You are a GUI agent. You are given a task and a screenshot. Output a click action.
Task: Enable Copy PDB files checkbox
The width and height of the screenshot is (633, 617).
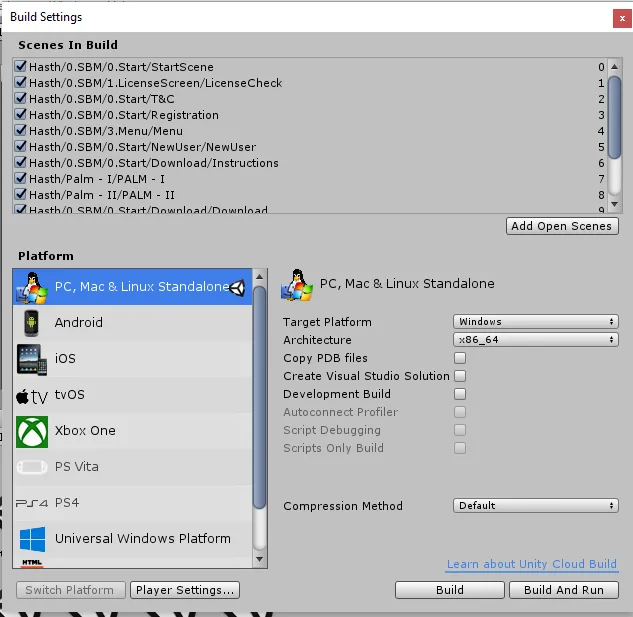460,358
